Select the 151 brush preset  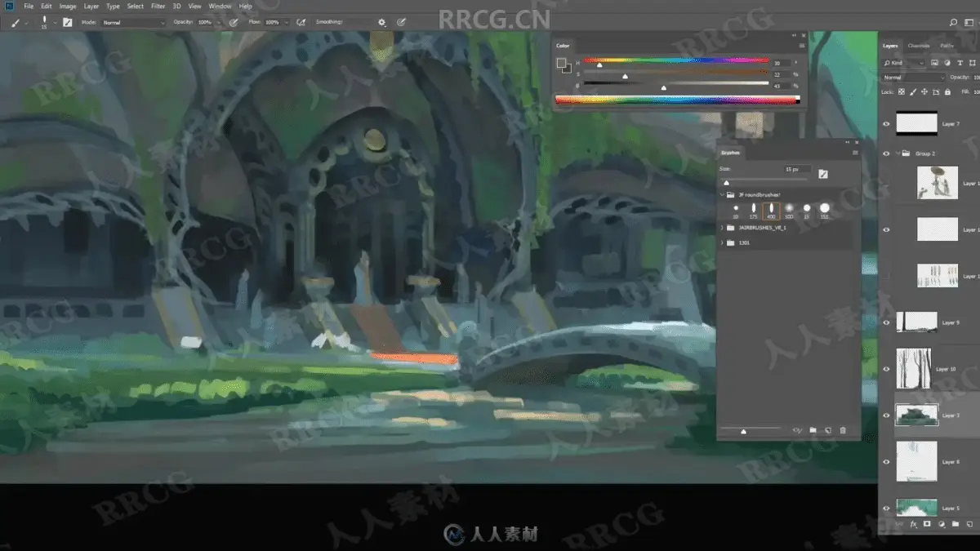(824, 211)
